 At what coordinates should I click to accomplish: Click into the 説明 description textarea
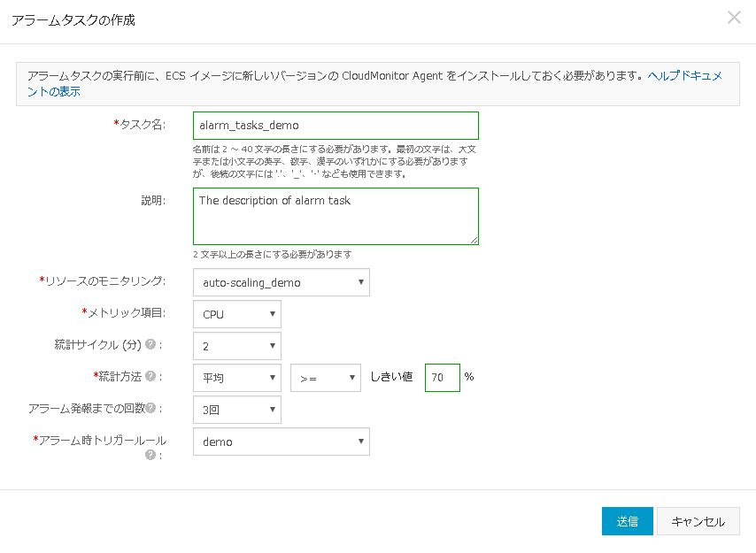click(336, 215)
